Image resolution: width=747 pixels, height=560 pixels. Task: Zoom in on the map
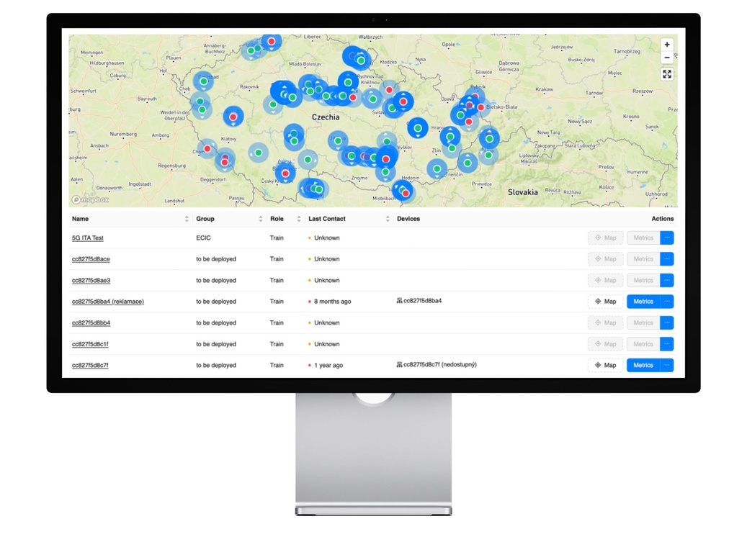pyautogui.click(x=666, y=45)
